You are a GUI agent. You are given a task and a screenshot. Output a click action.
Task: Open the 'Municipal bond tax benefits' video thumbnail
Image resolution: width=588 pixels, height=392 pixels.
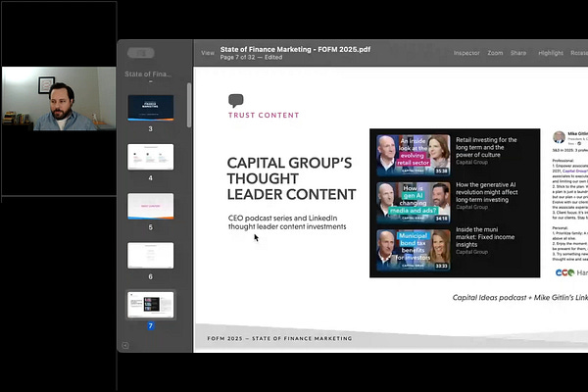[x=414, y=250]
